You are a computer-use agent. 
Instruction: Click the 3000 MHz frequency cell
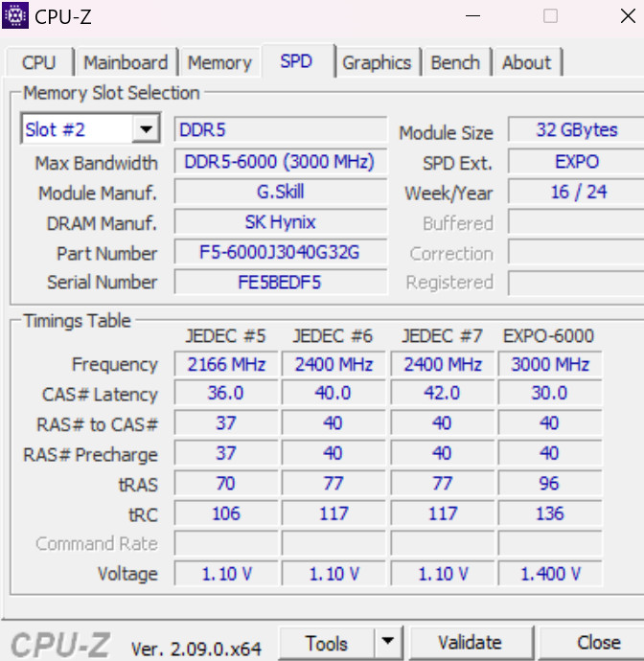[550, 364]
